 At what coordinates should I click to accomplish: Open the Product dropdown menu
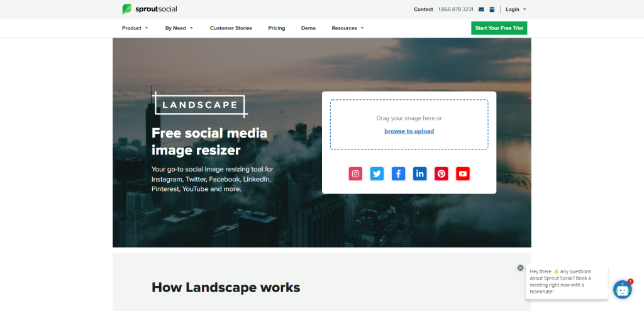tap(135, 28)
